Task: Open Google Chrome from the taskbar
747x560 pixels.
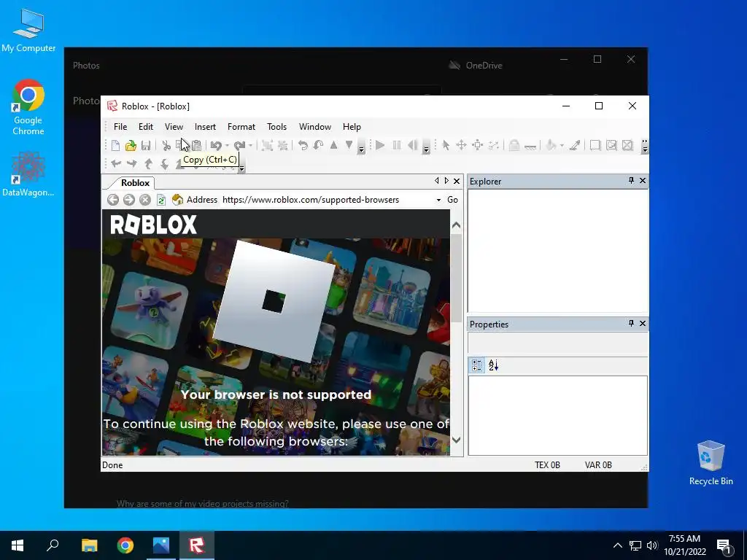Action: pyautogui.click(x=125, y=545)
